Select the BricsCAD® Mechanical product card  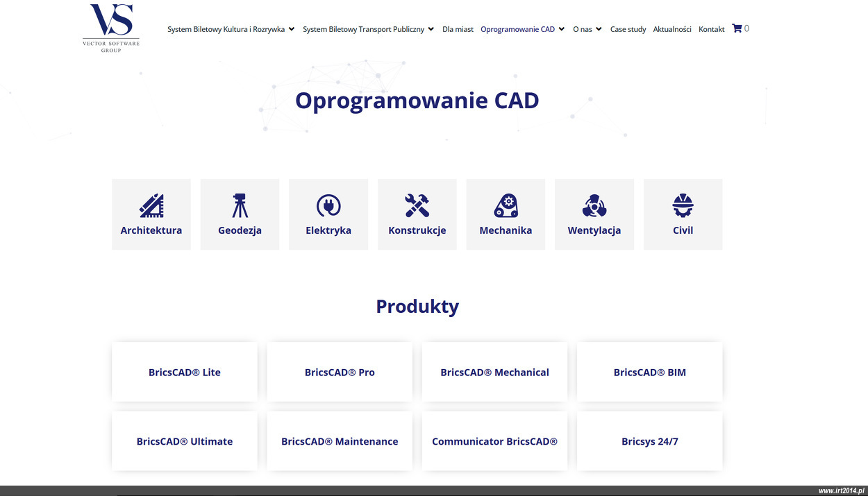(x=494, y=372)
